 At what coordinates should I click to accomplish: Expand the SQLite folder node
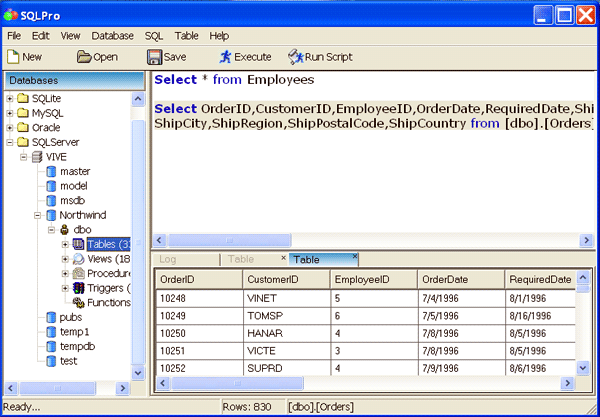[10, 99]
